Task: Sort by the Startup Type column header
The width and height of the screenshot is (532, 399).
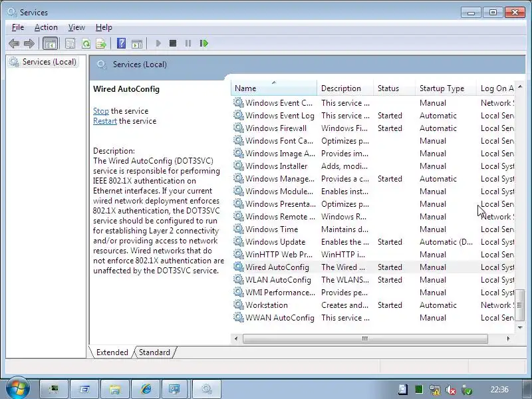Action: (446, 88)
